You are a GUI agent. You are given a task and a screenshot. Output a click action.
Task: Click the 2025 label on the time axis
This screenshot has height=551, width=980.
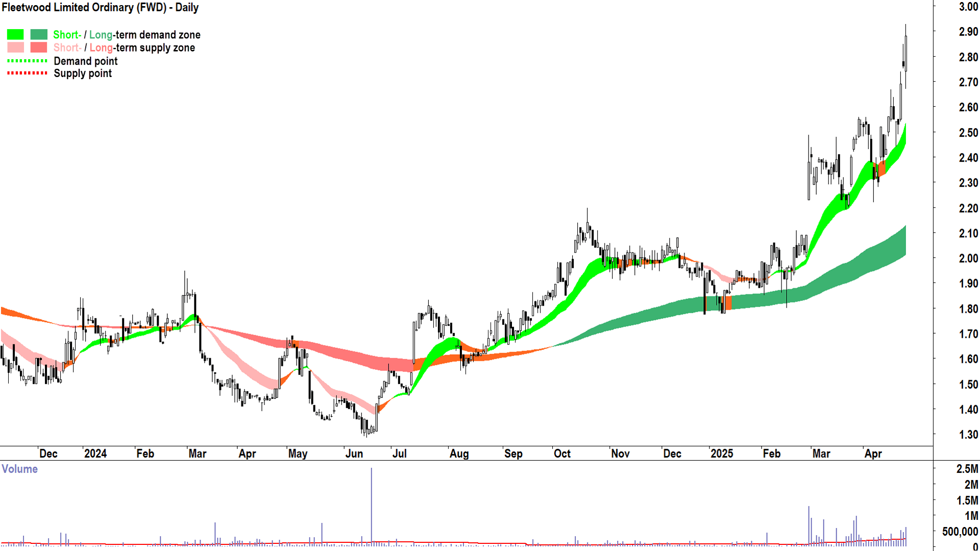tap(721, 454)
